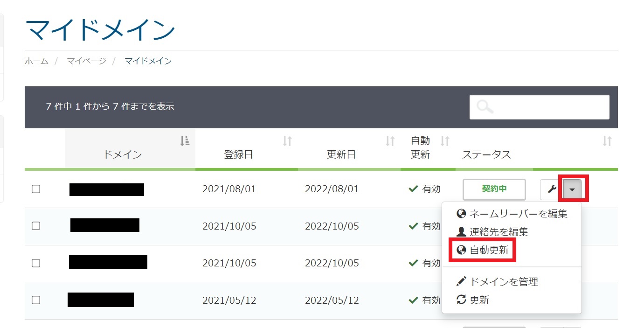The height and width of the screenshot is (328, 644).
Task: Click the refresh icon next to 更新
Action: point(461,300)
